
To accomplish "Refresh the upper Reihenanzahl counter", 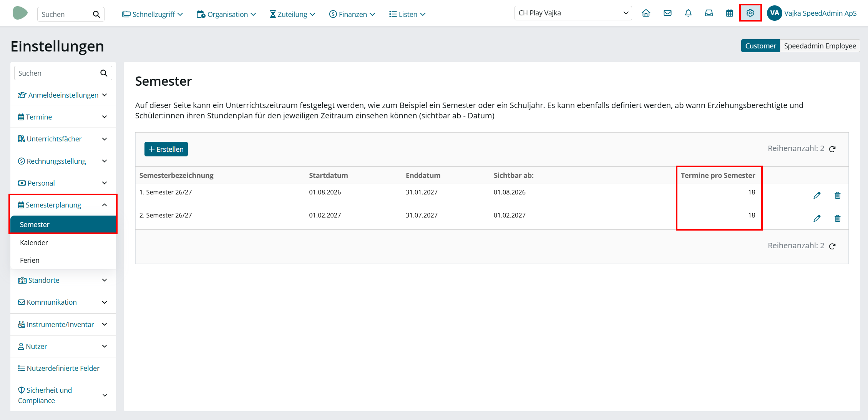I will 832,149.
